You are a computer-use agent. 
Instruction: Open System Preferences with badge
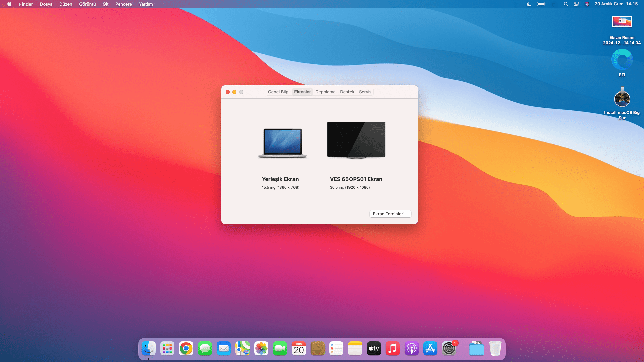449,349
